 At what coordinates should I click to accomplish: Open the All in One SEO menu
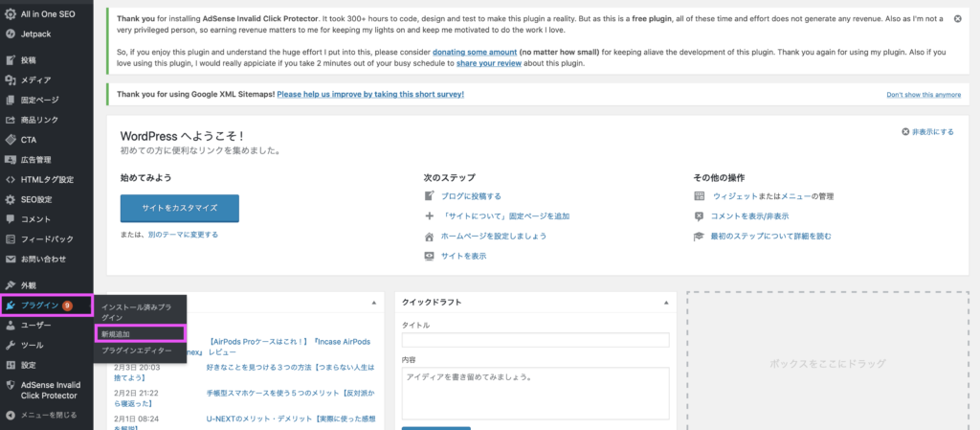(x=47, y=13)
